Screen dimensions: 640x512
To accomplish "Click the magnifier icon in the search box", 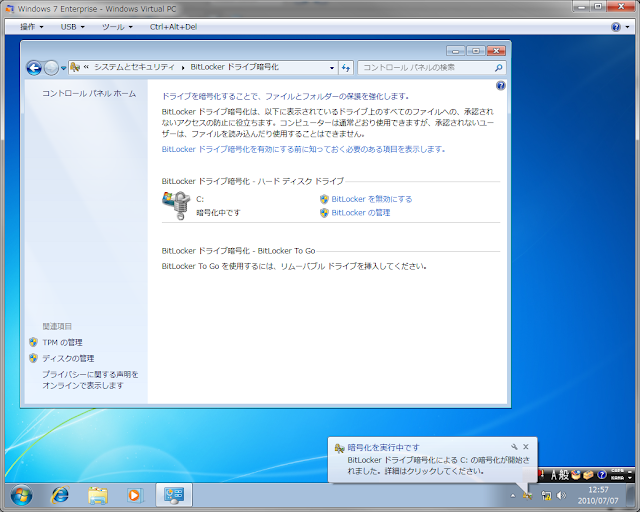I will (x=498, y=68).
